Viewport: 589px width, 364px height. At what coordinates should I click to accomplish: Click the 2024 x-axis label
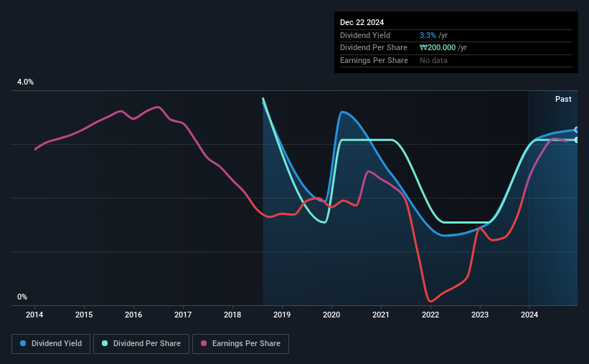tap(529, 315)
